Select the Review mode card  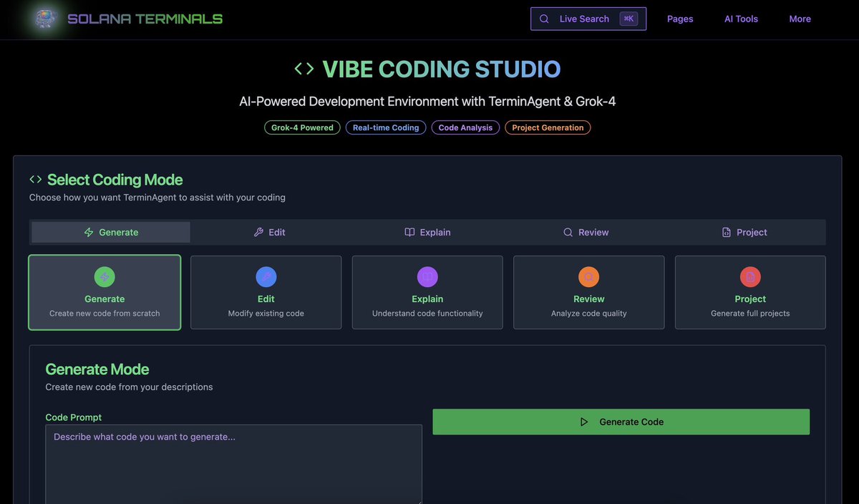click(589, 292)
